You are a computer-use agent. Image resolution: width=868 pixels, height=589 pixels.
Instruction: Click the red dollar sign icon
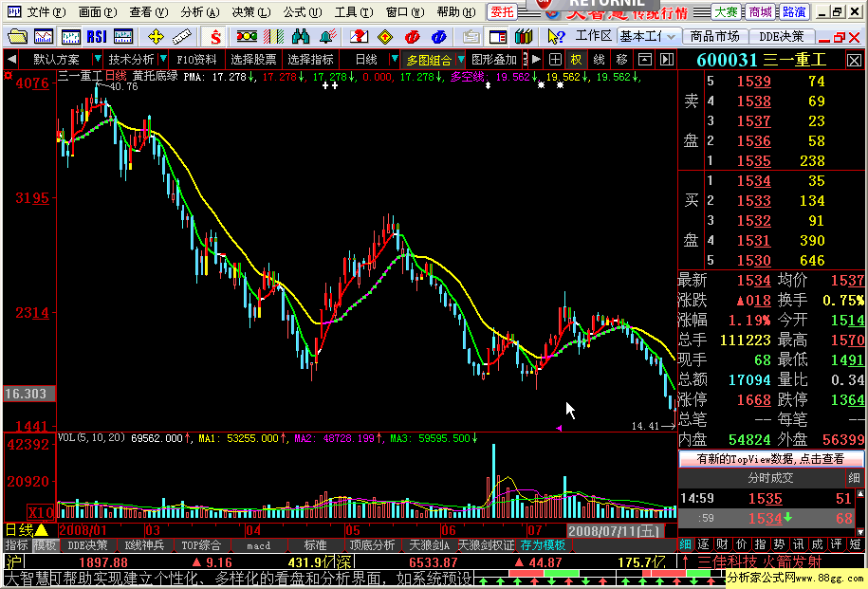pos(214,37)
